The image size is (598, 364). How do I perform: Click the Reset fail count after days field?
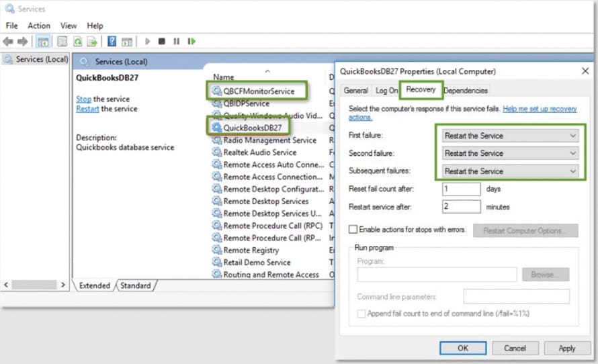pyautogui.click(x=462, y=189)
